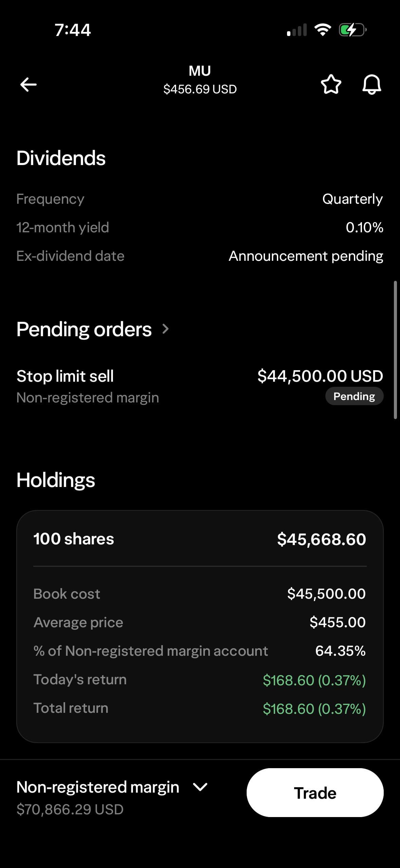Tap the Ex-dividend date row
400x868 pixels.
[200, 256]
